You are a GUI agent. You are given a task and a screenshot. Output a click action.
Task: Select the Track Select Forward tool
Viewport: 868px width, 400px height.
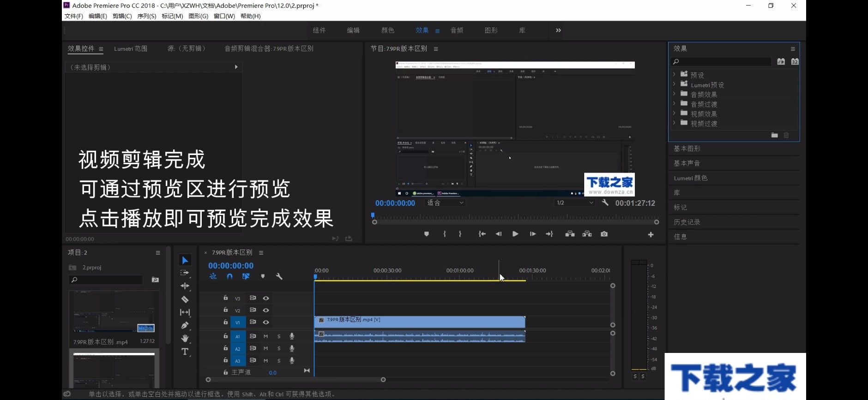coord(185,273)
